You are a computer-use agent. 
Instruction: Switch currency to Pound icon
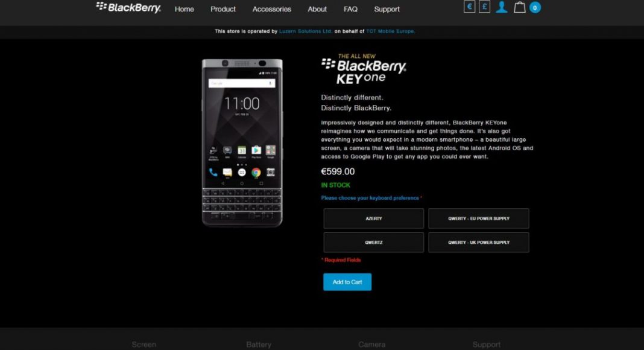coord(485,7)
